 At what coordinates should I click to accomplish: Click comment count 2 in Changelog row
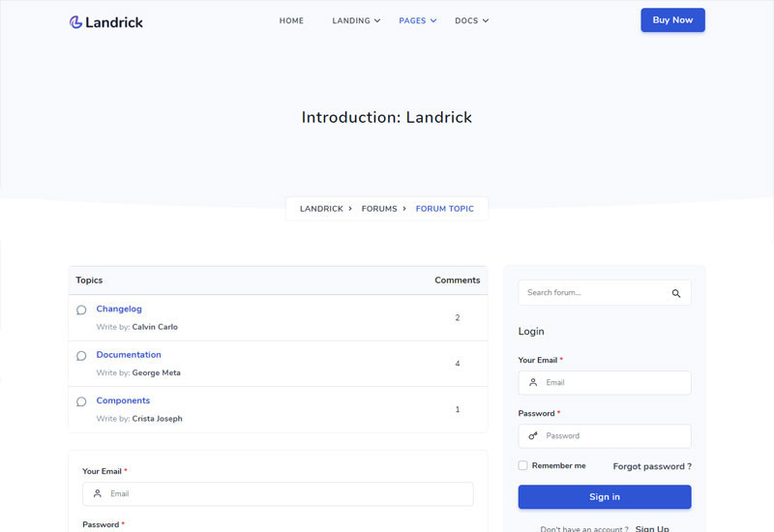click(x=458, y=318)
